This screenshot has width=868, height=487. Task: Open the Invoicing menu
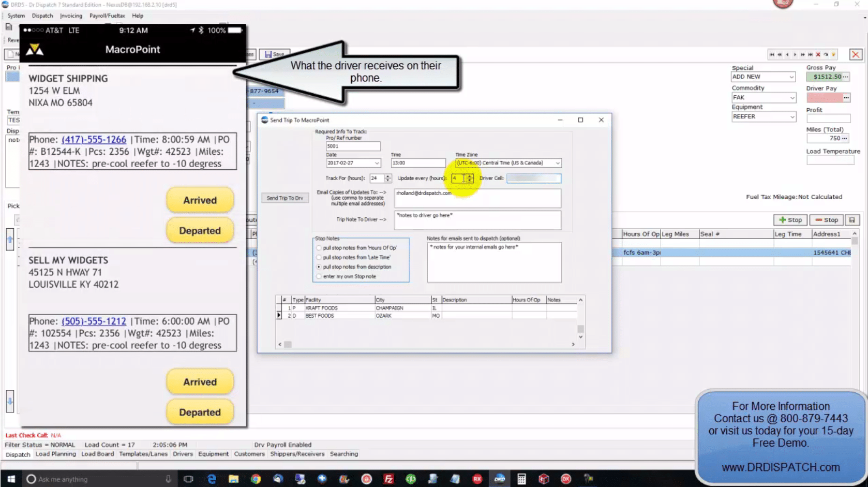[x=71, y=16]
